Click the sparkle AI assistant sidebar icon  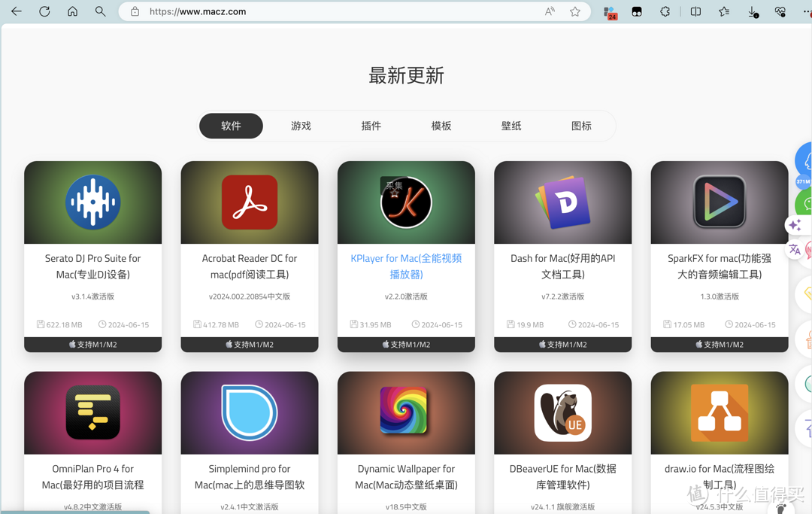[x=795, y=225]
